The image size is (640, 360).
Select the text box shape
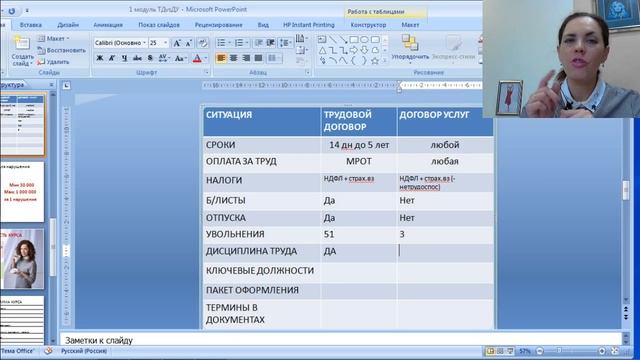coord(322,40)
